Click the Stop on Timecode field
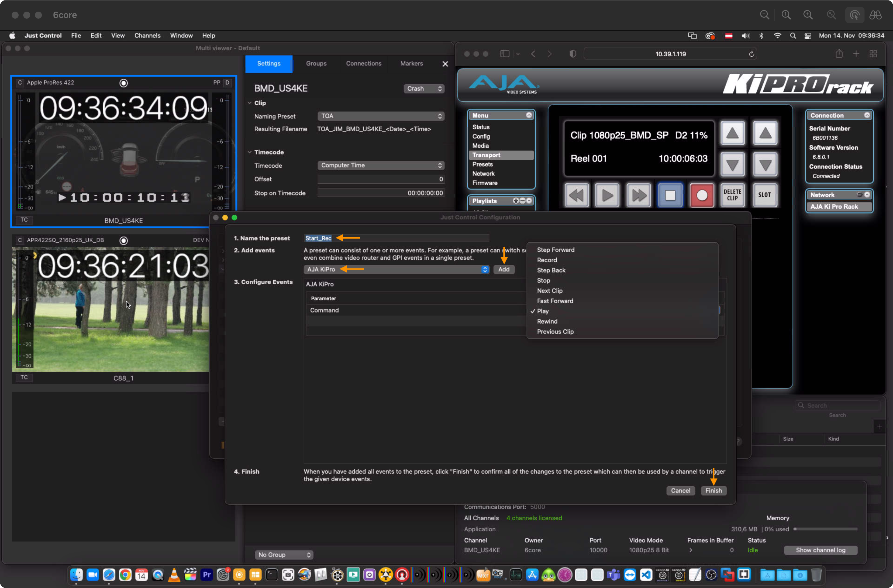Screen dimensions: 893x588 pyautogui.click(x=381, y=193)
